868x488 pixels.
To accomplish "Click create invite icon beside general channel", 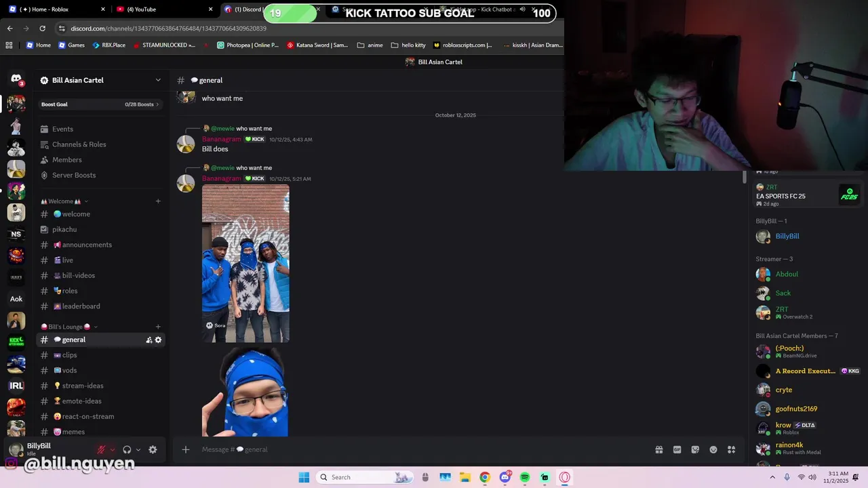I will coord(149,340).
